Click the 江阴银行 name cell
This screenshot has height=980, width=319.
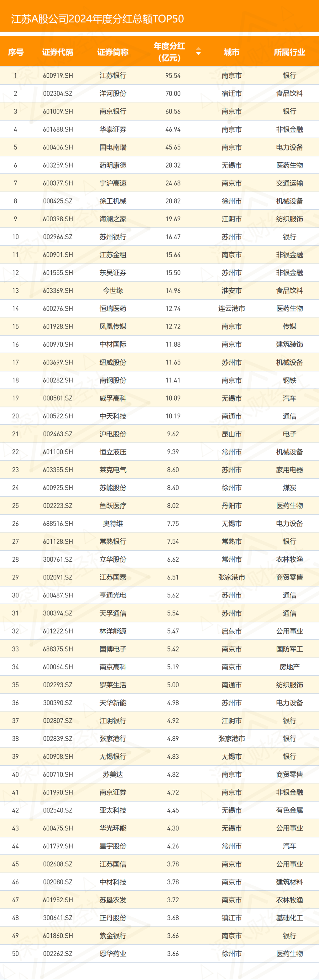point(113,721)
